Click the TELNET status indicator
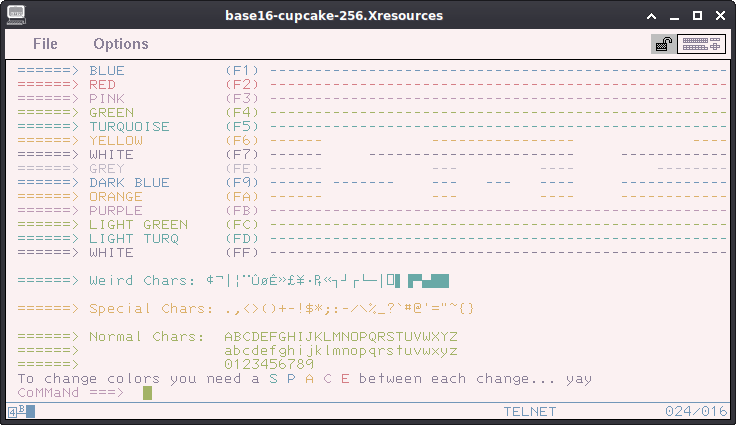The width and height of the screenshot is (736, 425). tap(529, 412)
